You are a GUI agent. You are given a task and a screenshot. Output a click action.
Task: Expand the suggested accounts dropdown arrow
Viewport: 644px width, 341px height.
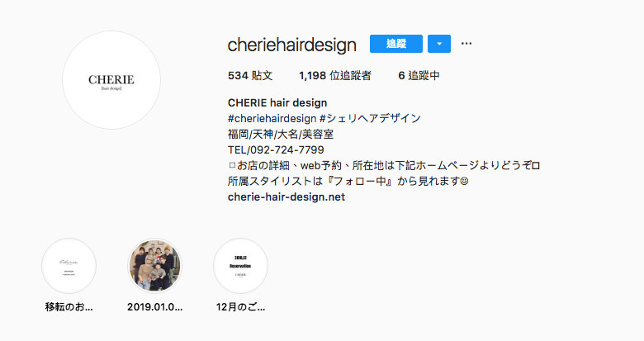point(439,44)
